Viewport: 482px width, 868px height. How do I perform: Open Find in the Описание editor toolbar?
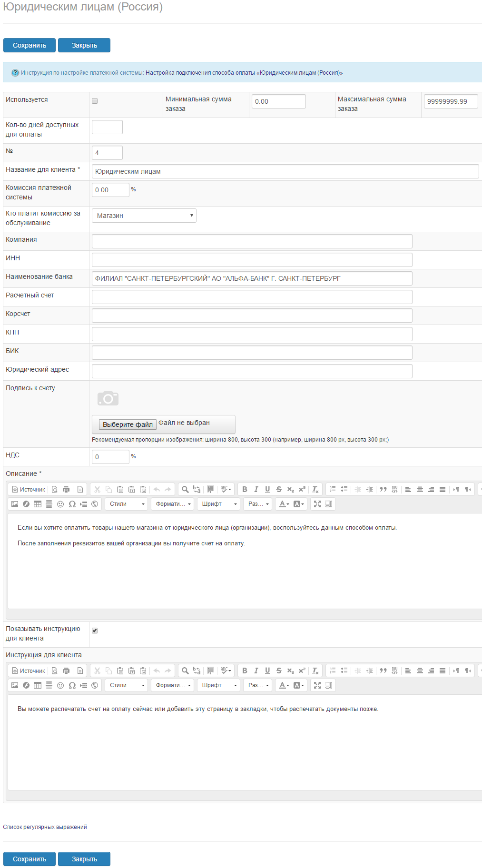click(x=185, y=489)
